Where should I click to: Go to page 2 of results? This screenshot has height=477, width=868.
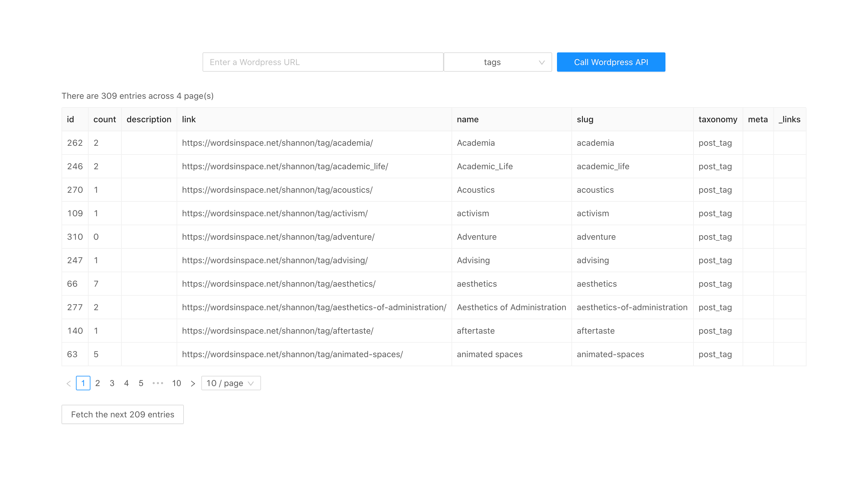click(x=97, y=383)
